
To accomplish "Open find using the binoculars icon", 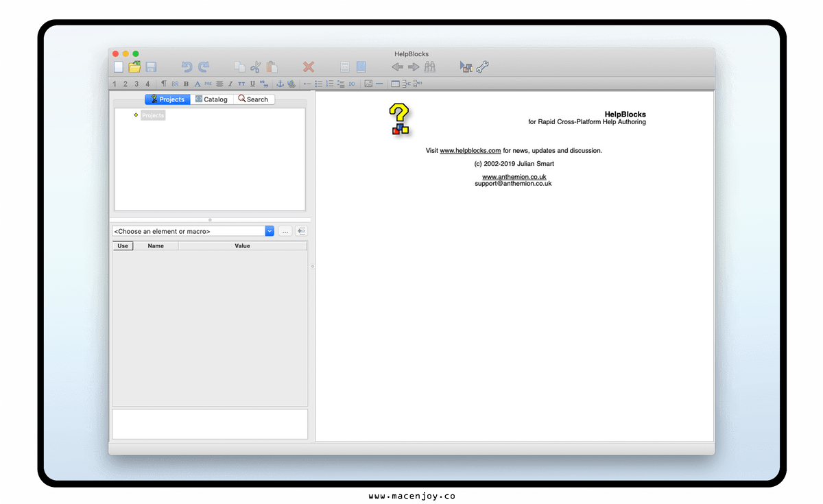I will pos(430,67).
